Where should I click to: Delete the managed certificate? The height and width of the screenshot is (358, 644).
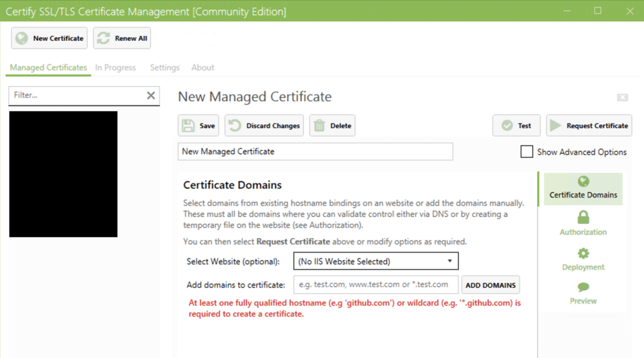pyautogui.click(x=332, y=125)
